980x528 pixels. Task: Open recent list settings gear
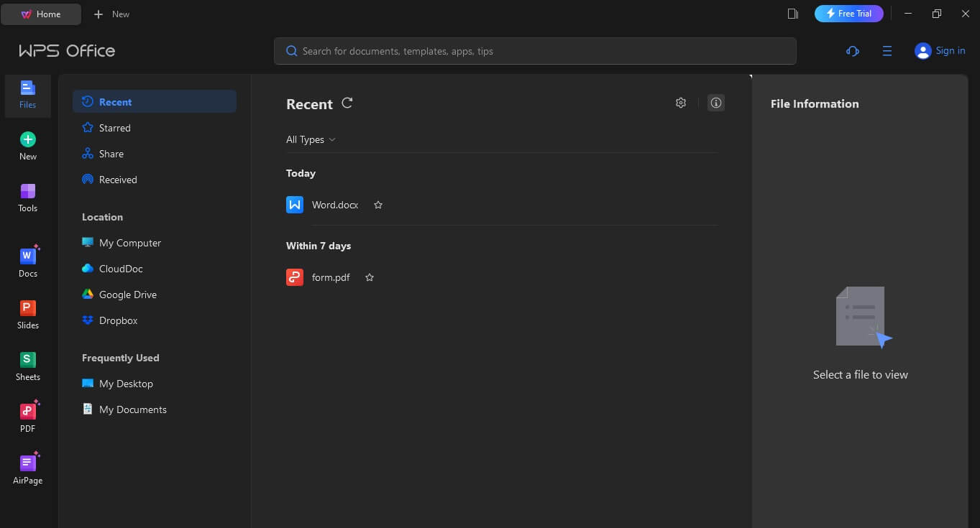point(681,103)
